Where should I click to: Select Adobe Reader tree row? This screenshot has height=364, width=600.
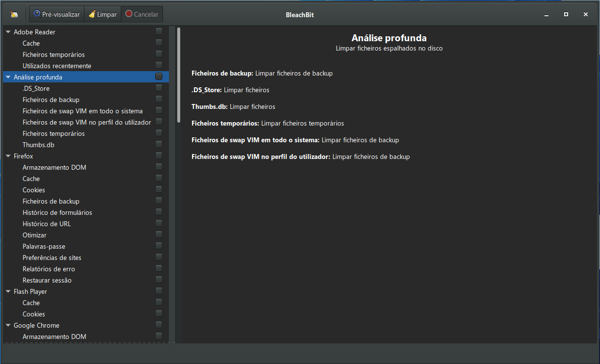pyautogui.click(x=86, y=32)
